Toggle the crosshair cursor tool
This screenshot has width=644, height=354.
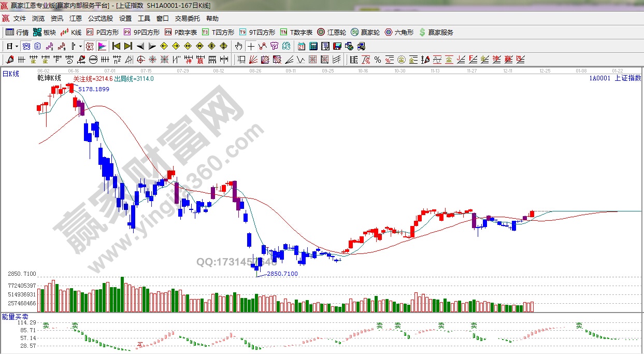coord(250,46)
